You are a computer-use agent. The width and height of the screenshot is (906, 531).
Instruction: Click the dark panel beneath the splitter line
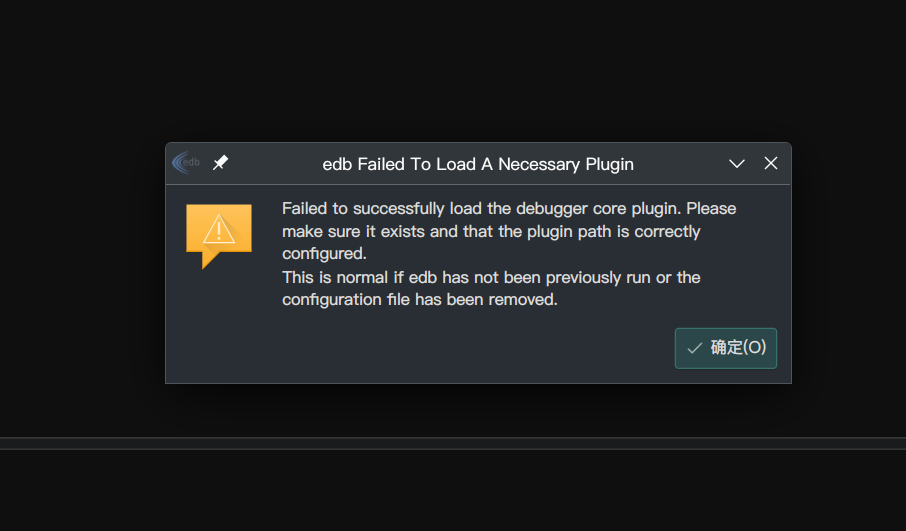[x=453, y=490]
